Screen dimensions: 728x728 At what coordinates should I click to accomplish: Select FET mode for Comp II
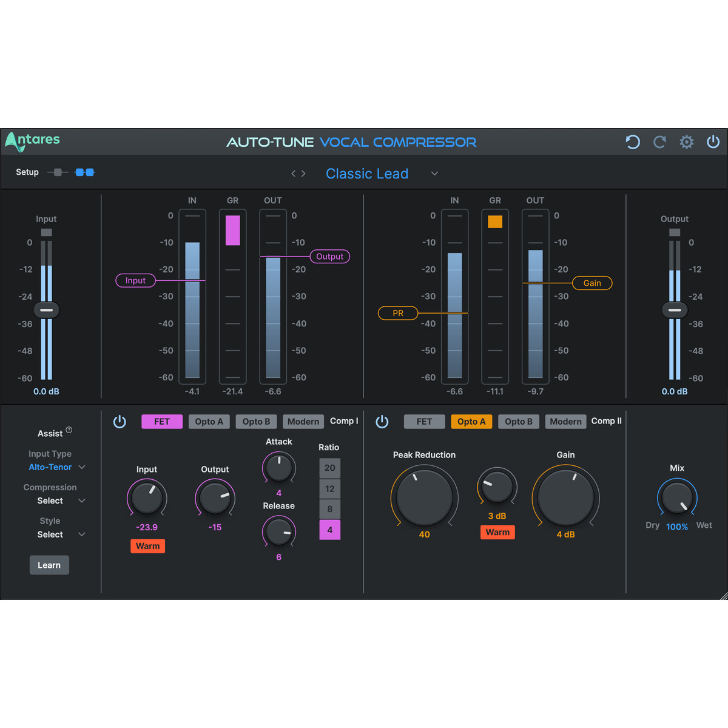(425, 422)
